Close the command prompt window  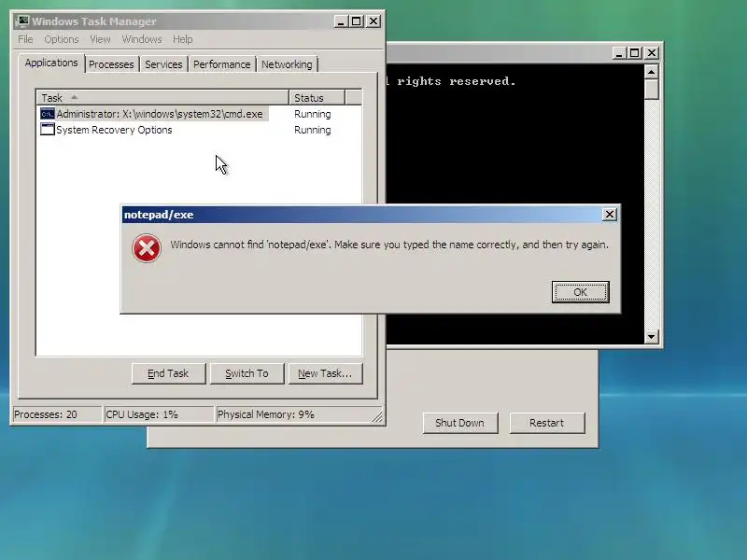[x=652, y=53]
